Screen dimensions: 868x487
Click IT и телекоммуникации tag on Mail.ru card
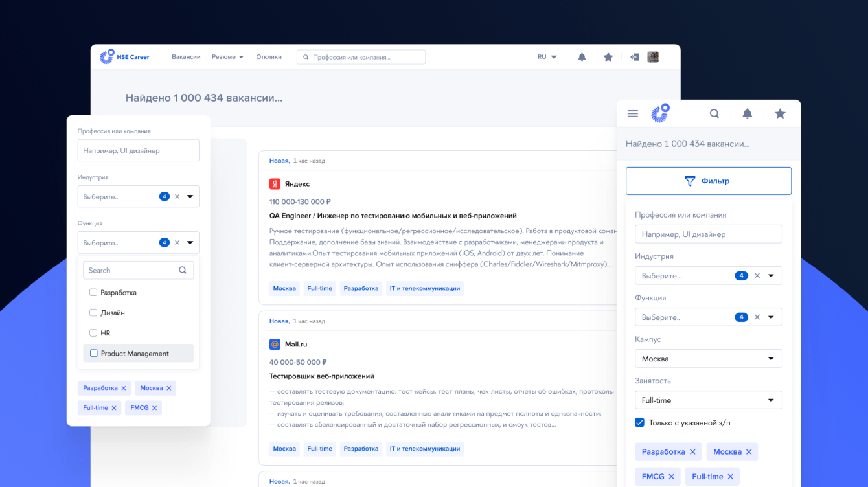click(425, 449)
